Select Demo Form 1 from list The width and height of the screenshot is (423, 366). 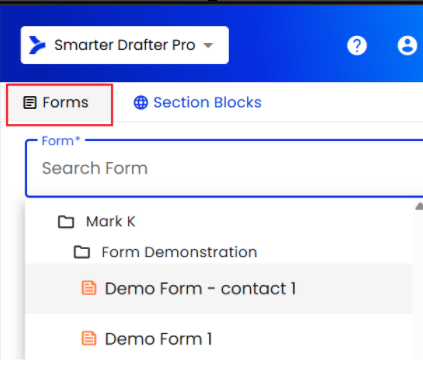219,337
